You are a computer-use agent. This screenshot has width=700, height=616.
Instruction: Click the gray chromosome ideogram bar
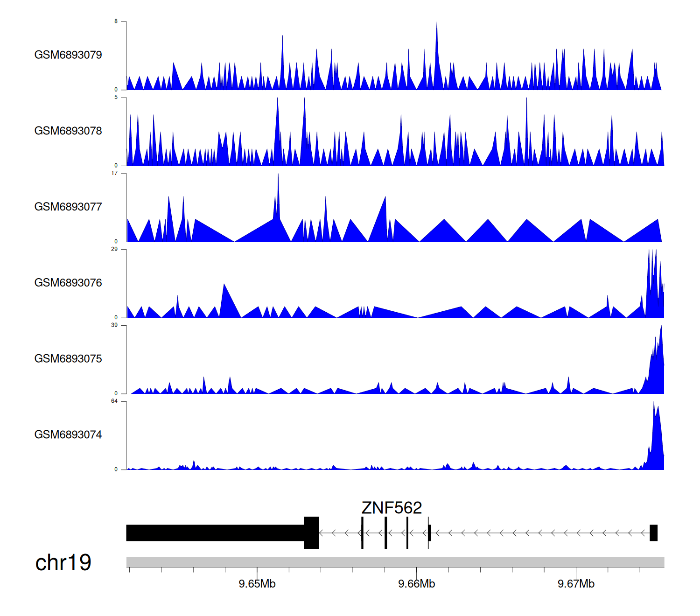point(395,562)
